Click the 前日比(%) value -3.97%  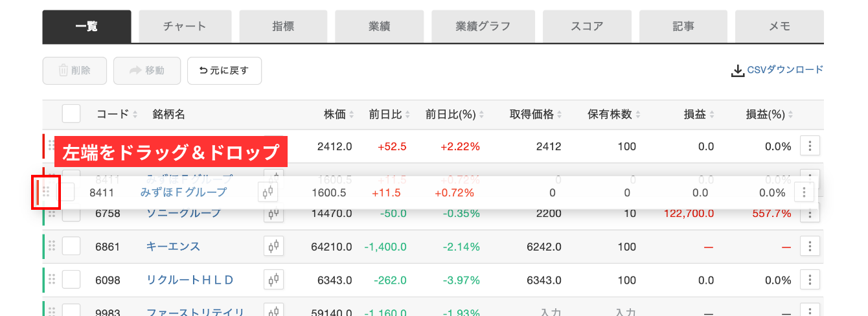[461, 280]
